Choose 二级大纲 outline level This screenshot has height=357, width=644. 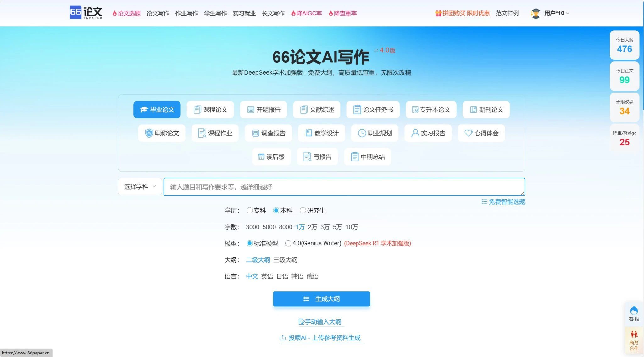[x=258, y=260]
